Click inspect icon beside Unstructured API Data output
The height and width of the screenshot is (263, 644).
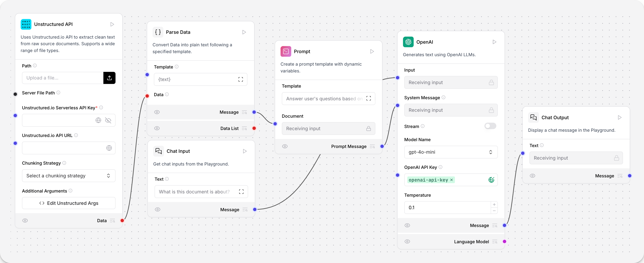point(113,221)
